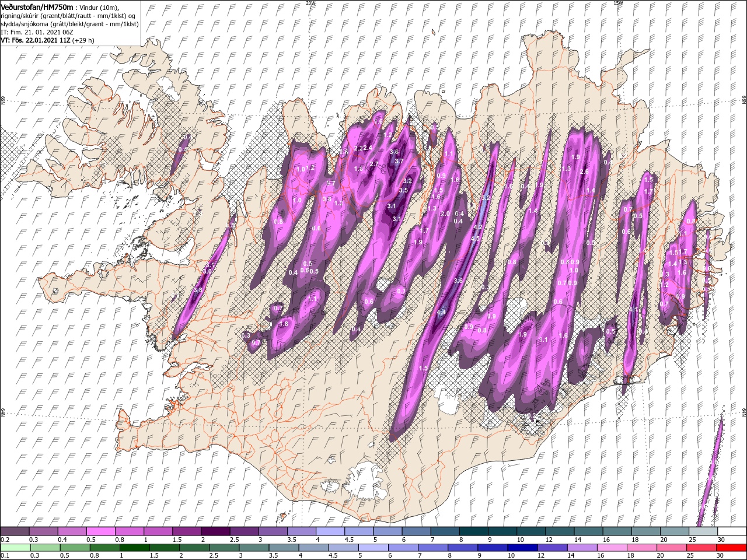Image resolution: width=747 pixels, height=560 pixels.
Task: Pick the green rain swatch between 0.5 and 0.8
Action: (x=75, y=548)
